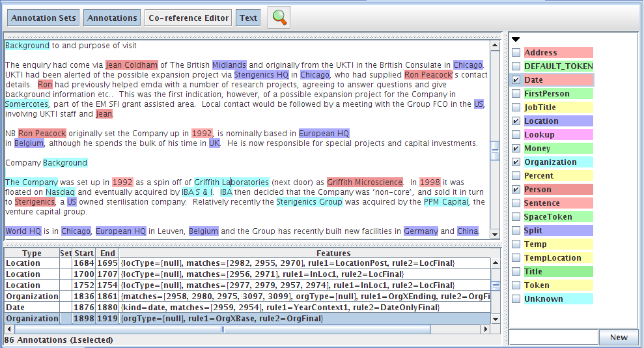This screenshot has height=348, width=644.
Task: Click the Date color label
Action: pos(558,80)
